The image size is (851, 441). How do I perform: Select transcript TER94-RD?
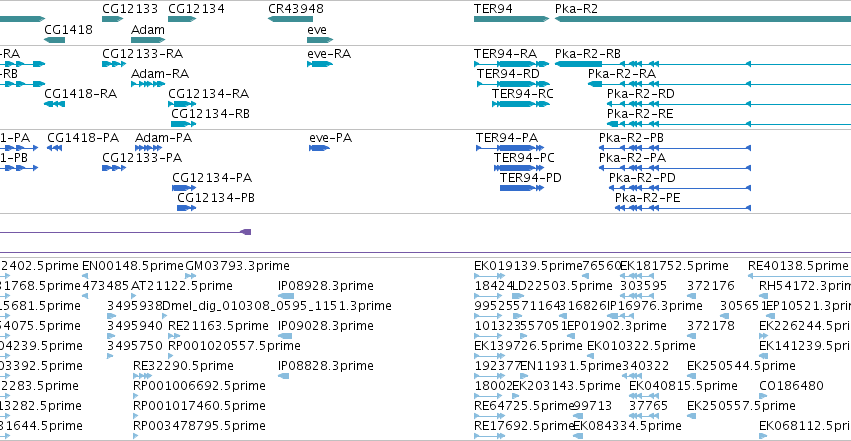(x=513, y=84)
